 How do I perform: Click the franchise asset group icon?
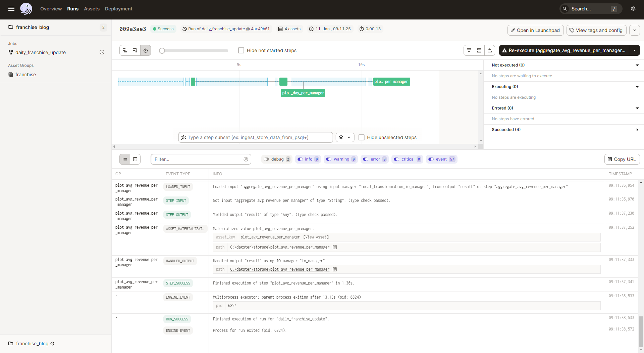(x=11, y=75)
